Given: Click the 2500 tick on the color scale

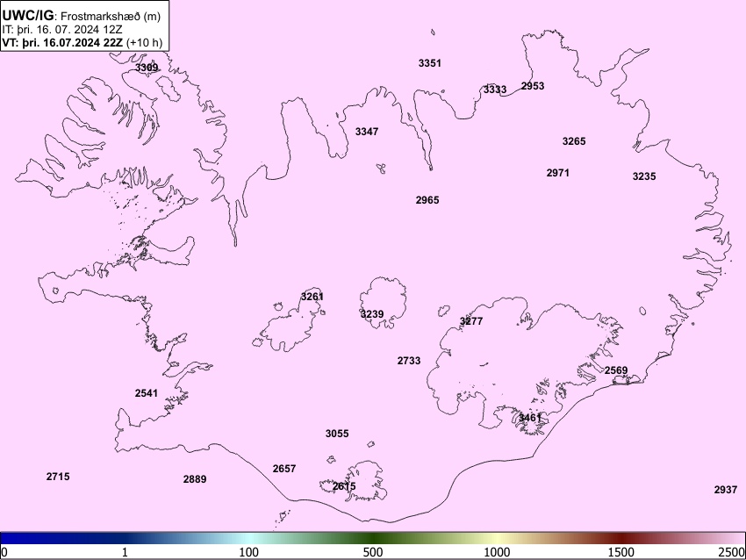Looking at the screenshot, I should 732,552.
